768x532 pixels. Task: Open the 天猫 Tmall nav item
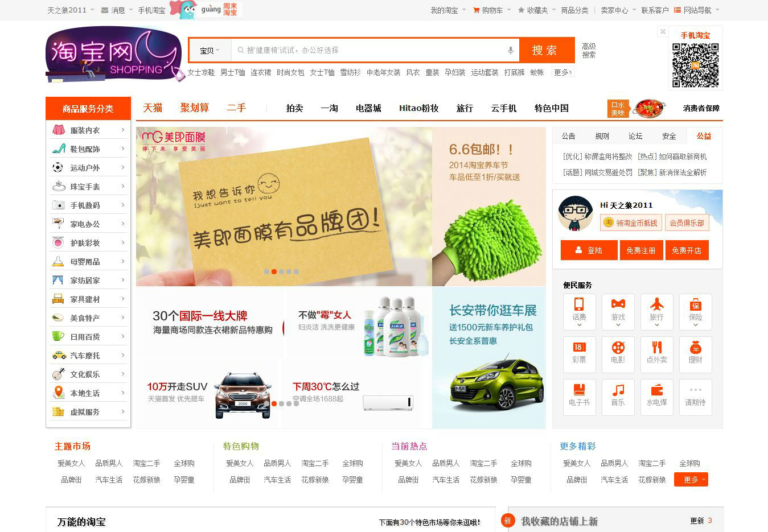(153, 108)
